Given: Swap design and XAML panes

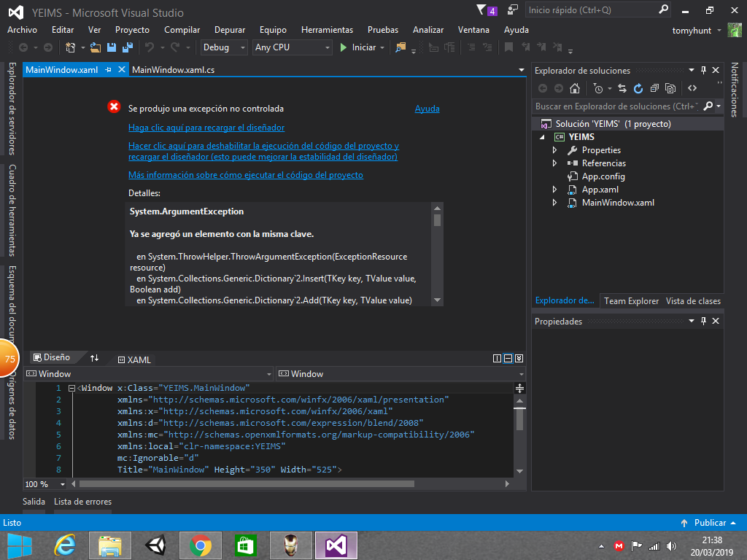Looking at the screenshot, I should click(x=94, y=358).
